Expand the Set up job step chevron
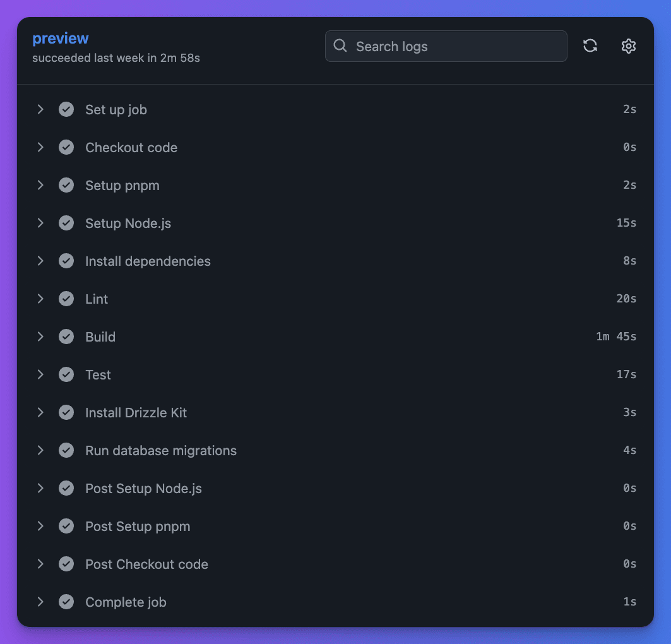The height and width of the screenshot is (644, 671). 40,110
